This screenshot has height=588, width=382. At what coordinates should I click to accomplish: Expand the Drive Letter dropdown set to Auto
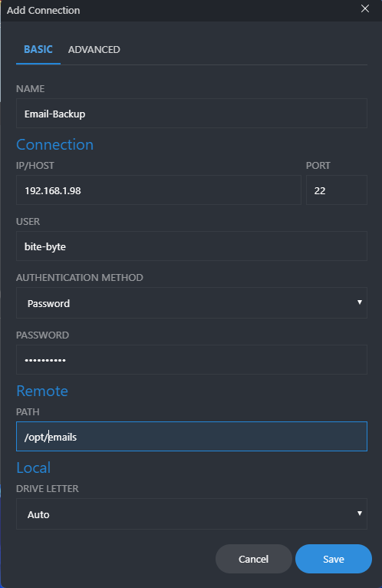(x=192, y=514)
